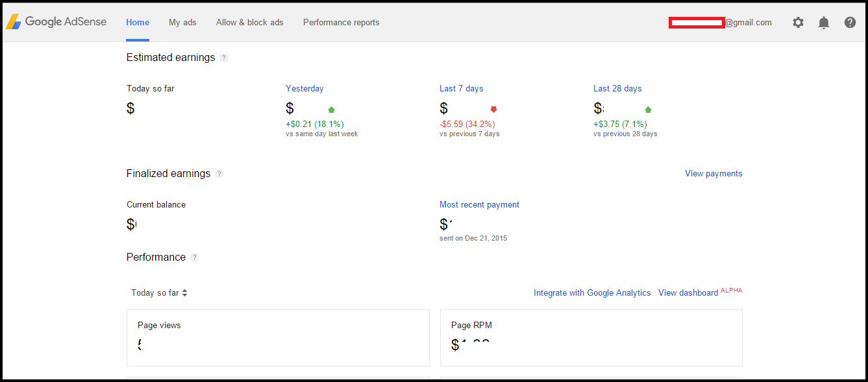
Task: Click Integrate with Google Analytics link
Action: pyautogui.click(x=592, y=292)
